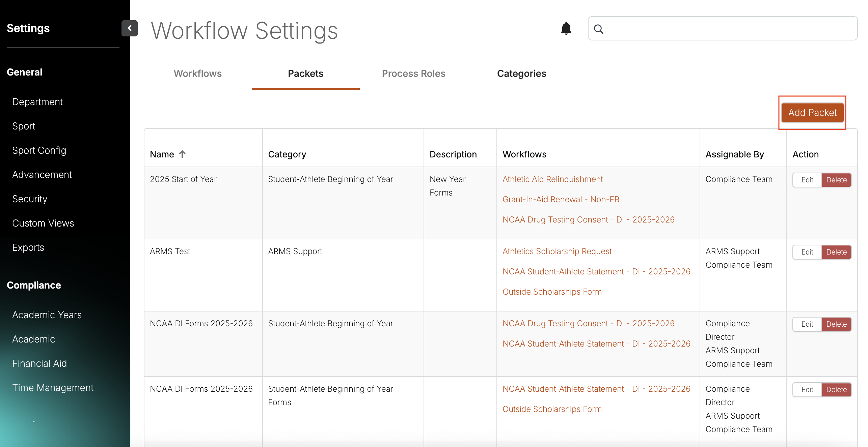868x447 pixels.
Task: Open the Process Roles tab
Action: tap(413, 73)
